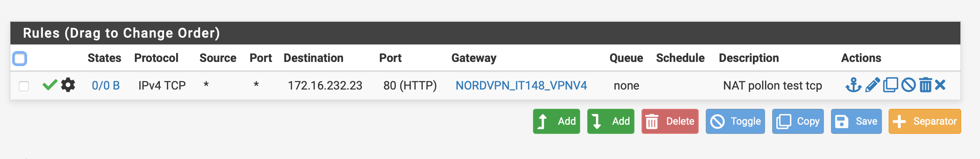
Task: Open advanced options via the gear icon
Action: click(68, 85)
